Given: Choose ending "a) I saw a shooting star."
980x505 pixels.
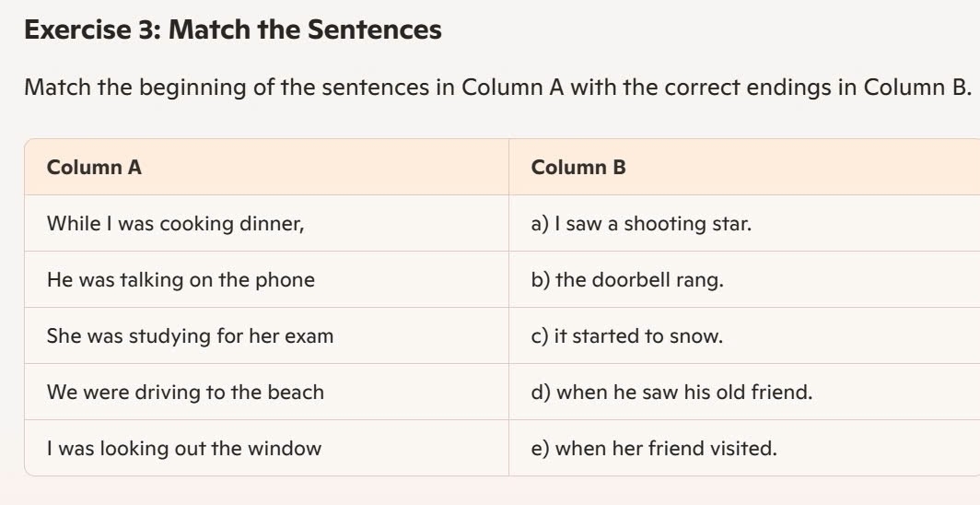Looking at the screenshot, I should pos(641,224).
